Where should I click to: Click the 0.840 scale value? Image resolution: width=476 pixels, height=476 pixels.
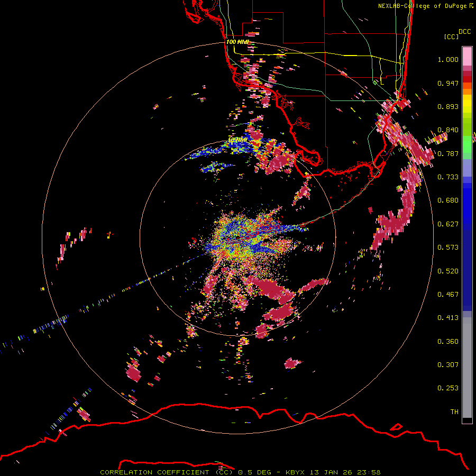pos(448,130)
